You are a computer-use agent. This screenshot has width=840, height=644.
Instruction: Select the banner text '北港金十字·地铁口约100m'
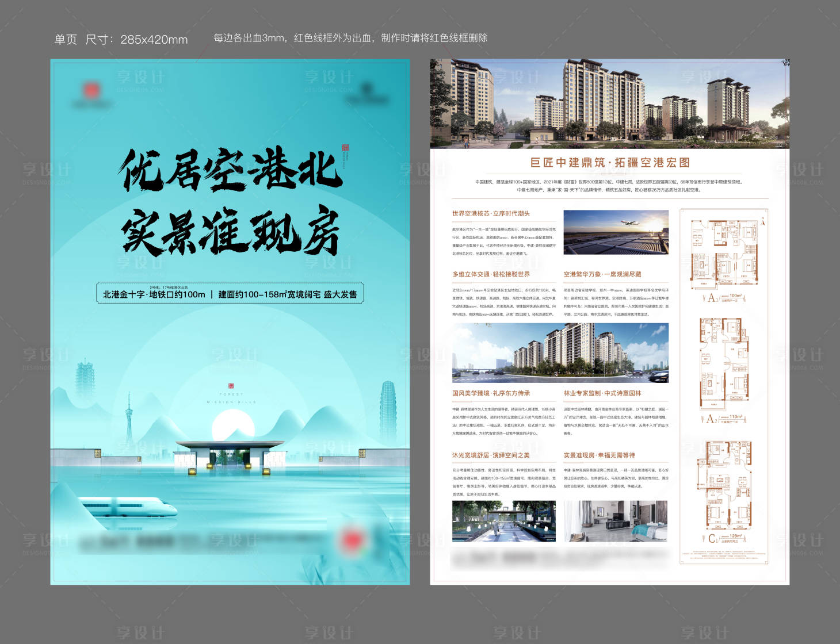(x=154, y=294)
